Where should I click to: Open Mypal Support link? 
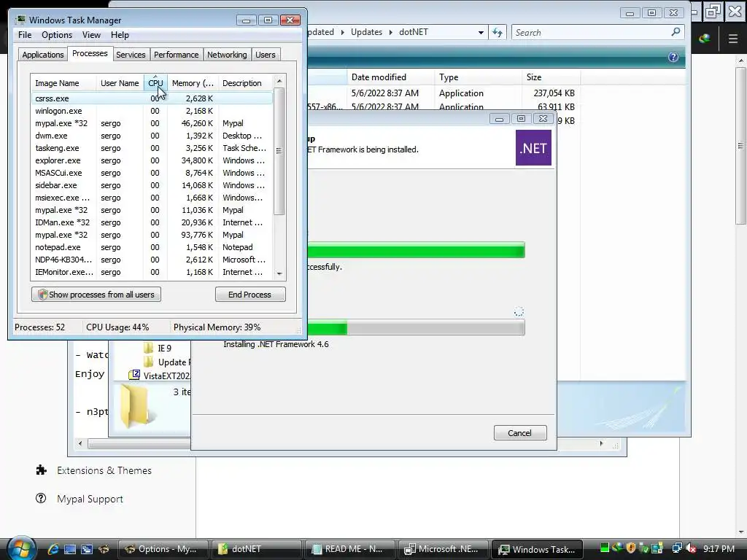(90, 499)
